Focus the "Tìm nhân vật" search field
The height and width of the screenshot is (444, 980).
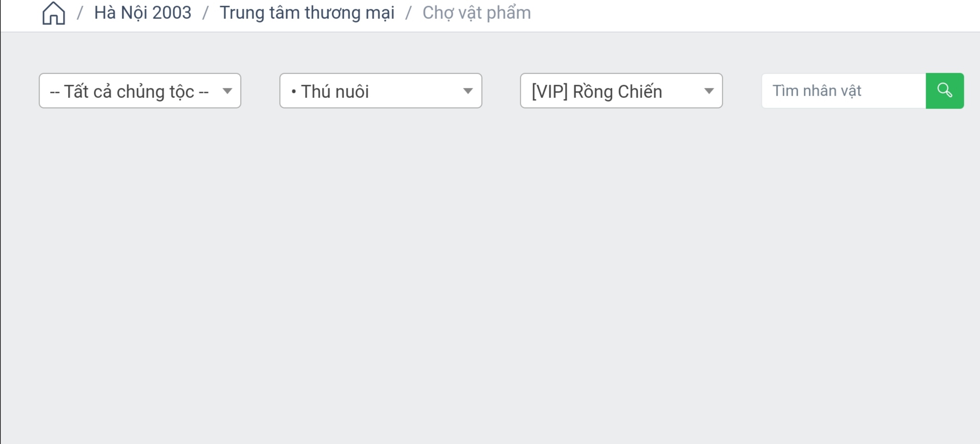tap(843, 91)
